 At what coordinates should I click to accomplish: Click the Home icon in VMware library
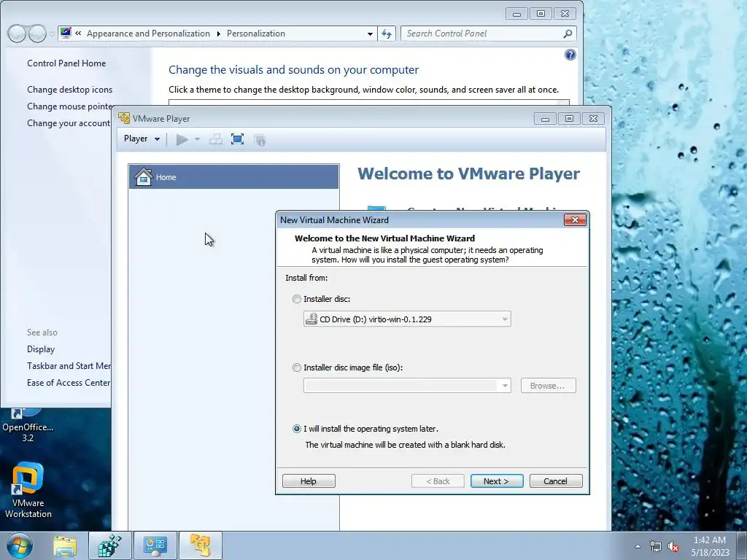point(144,176)
